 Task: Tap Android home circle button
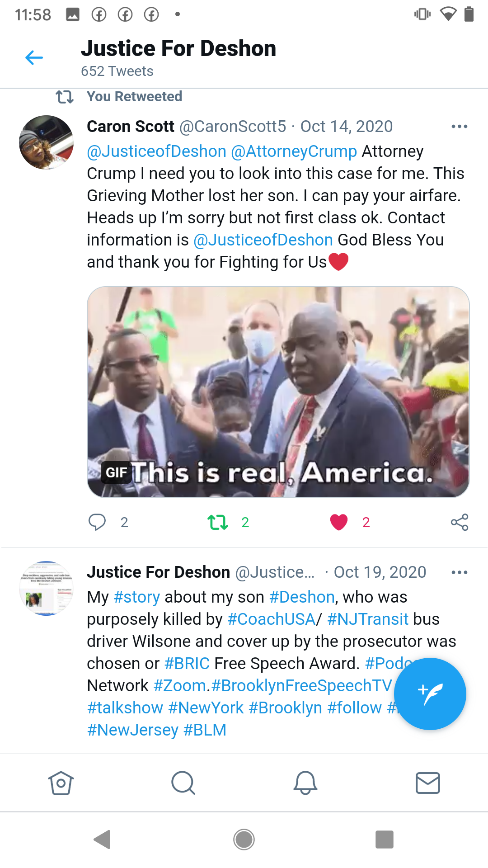pyautogui.click(x=244, y=840)
